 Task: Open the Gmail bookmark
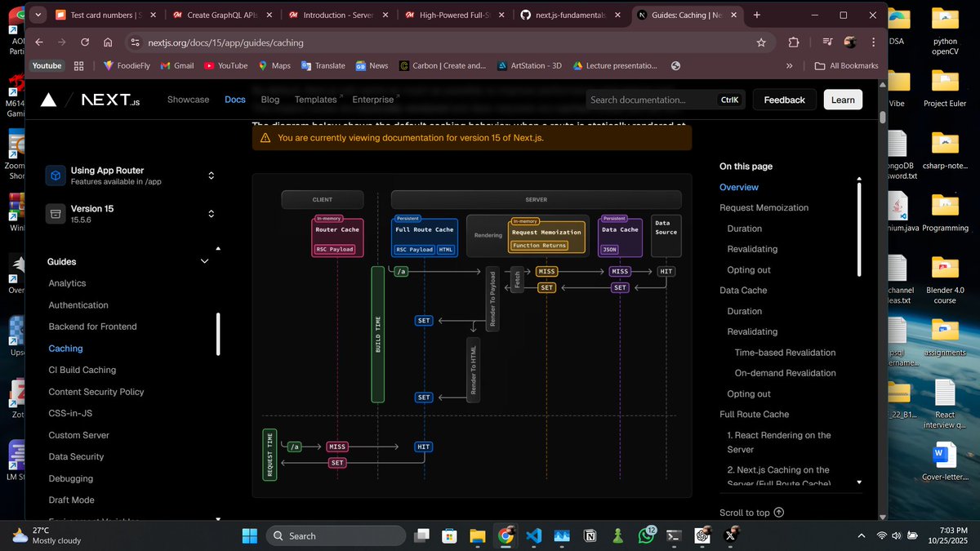[176, 66]
